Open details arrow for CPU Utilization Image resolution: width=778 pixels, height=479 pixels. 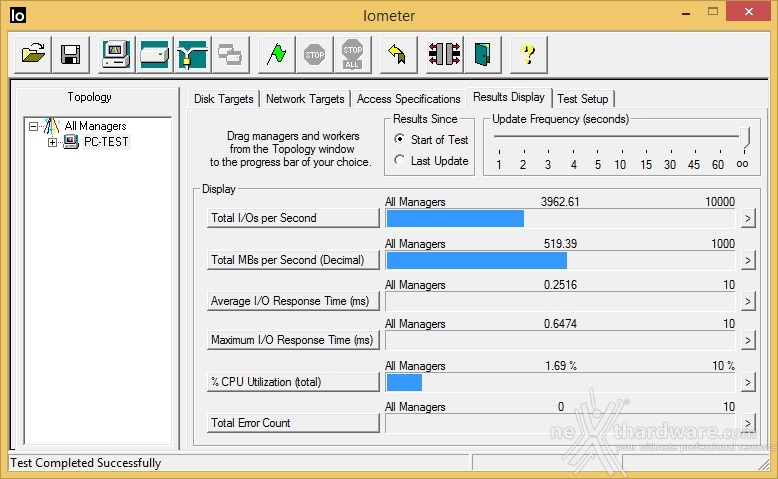pyautogui.click(x=748, y=382)
